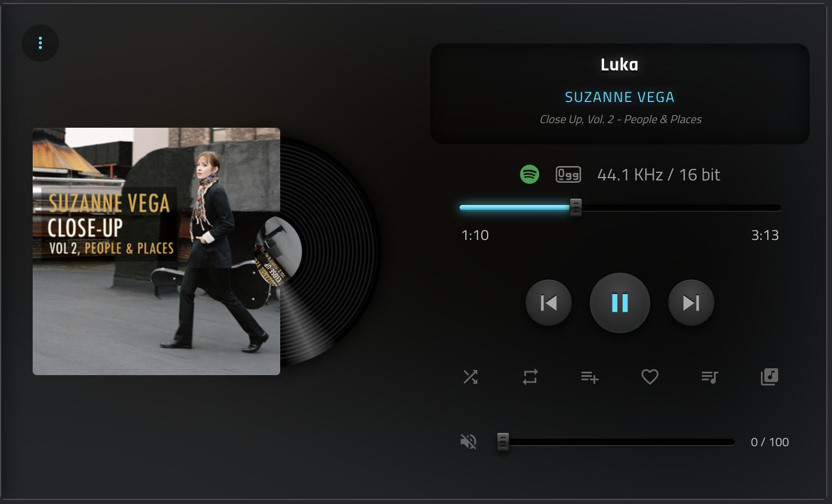This screenshot has height=504, width=832.
Task: Open the music library icon
Action: (x=769, y=377)
